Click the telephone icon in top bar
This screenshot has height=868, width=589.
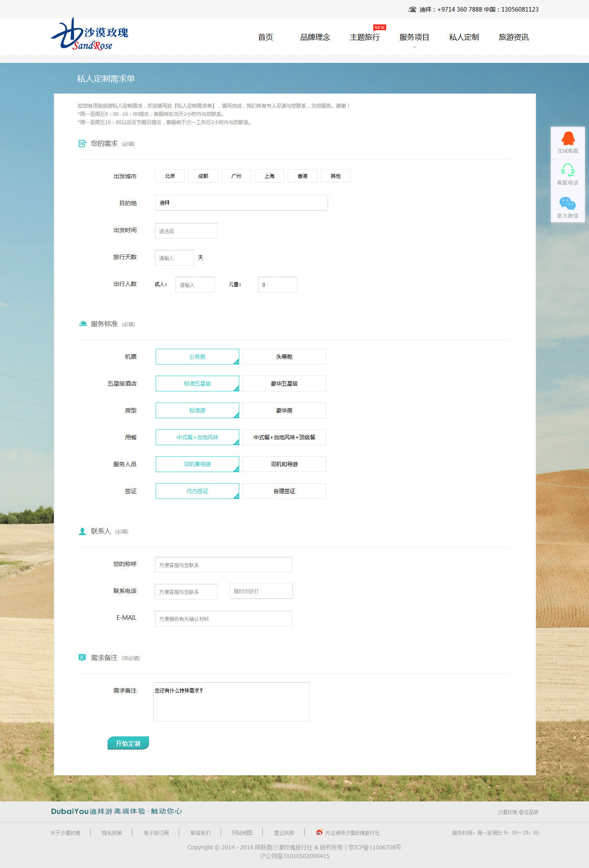[x=412, y=10]
